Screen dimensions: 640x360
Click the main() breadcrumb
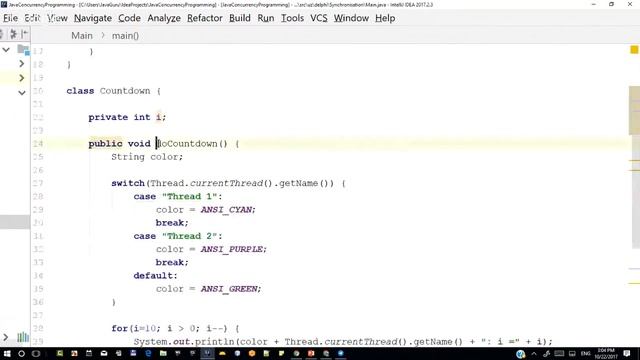[x=125, y=36]
